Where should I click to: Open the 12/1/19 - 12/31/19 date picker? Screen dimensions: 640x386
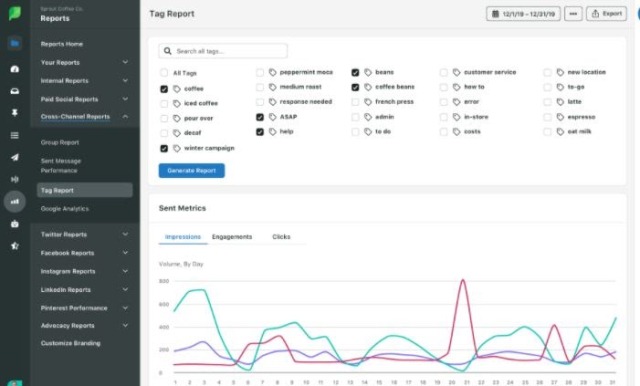click(x=523, y=13)
